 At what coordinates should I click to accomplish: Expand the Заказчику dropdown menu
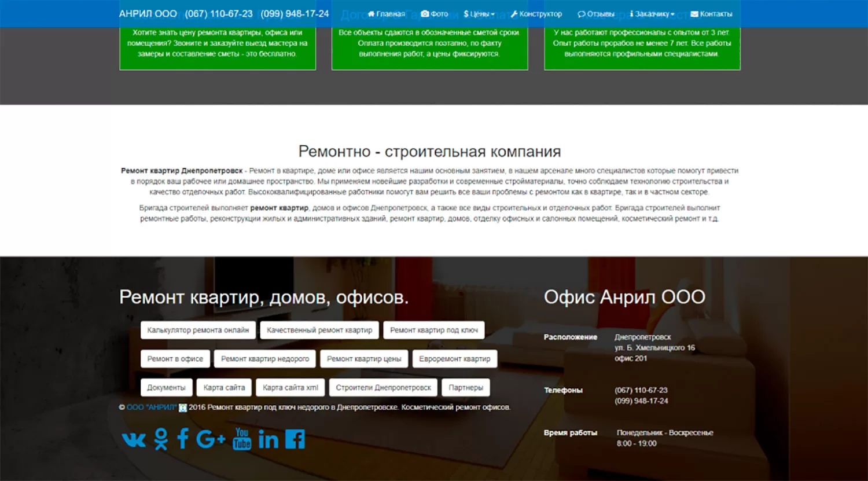652,14
